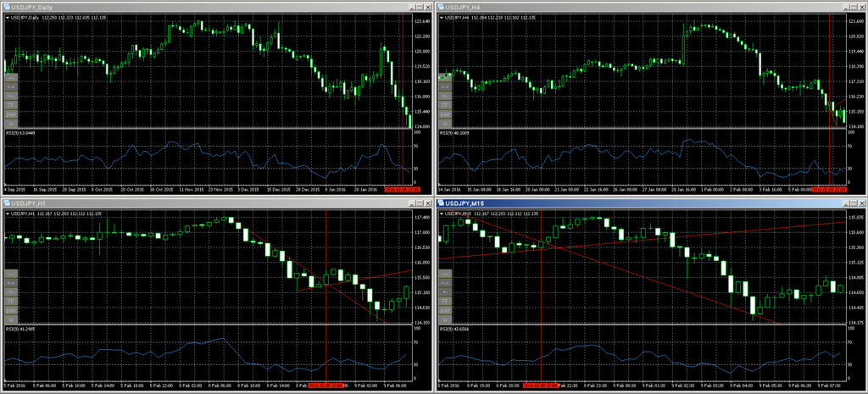Click the dash button in USDJPY Daily chart
The height and width of the screenshot is (394, 868).
coord(11,77)
